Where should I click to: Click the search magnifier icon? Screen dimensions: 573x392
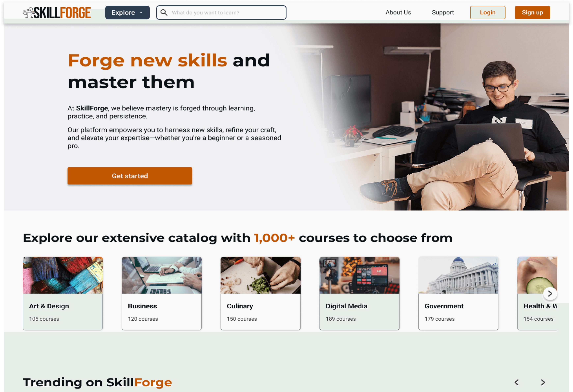164,13
